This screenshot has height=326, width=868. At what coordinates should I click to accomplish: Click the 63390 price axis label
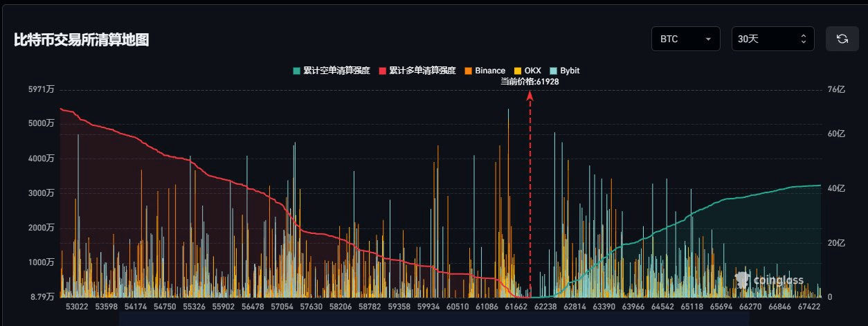[604, 307]
